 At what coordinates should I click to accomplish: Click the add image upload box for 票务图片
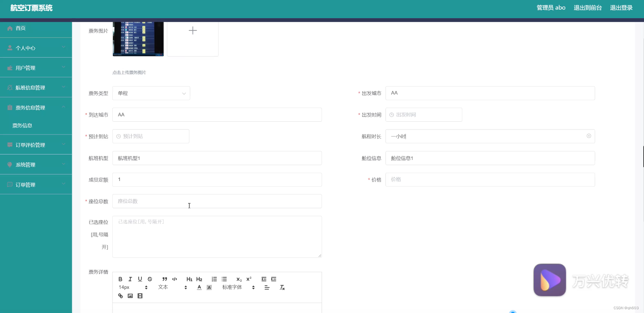coord(192,31)
